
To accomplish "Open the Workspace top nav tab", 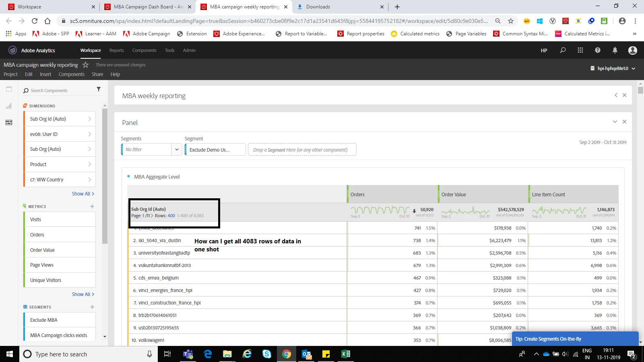I will 91,50.
